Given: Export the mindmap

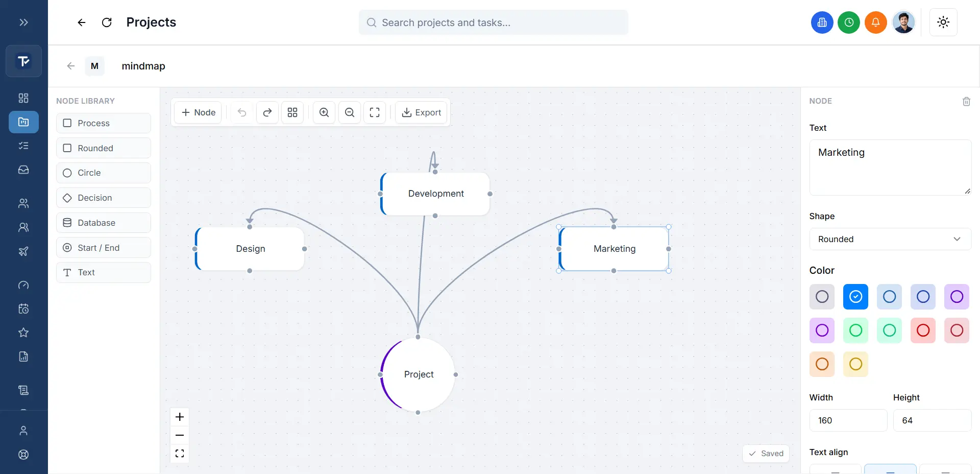Looking at the screenshot, I should 422,112.
